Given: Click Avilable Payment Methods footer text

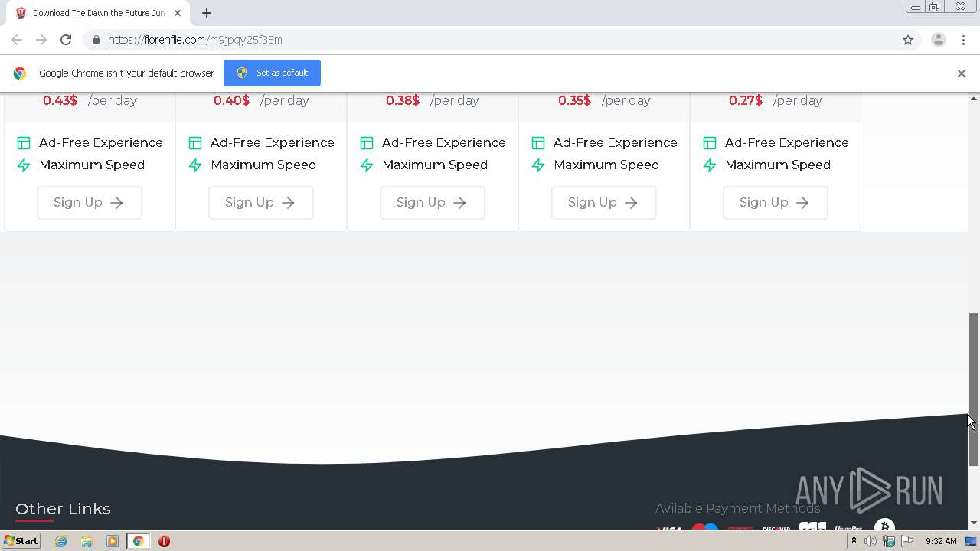Looking at the screenshot, I should tap(737, 508).
